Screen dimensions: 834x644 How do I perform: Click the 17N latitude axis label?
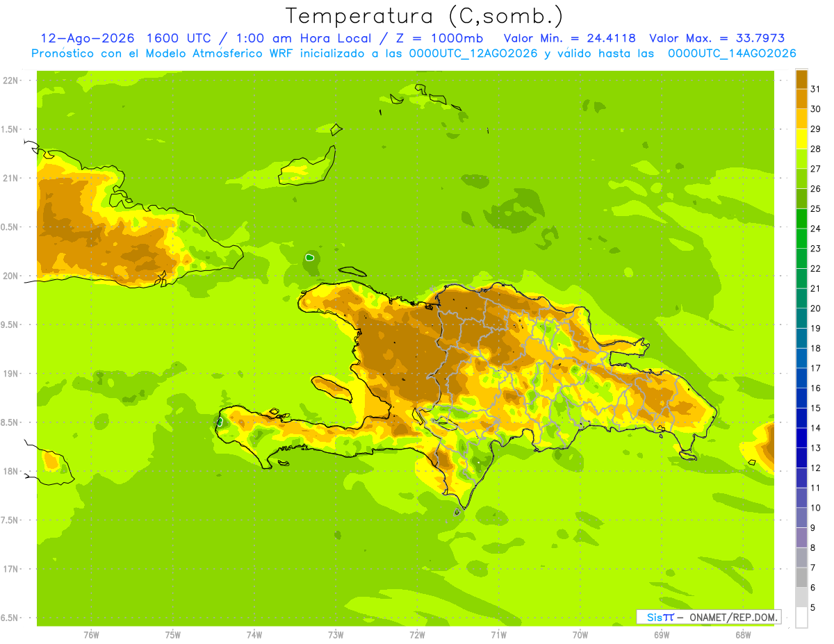coord(10,569)
